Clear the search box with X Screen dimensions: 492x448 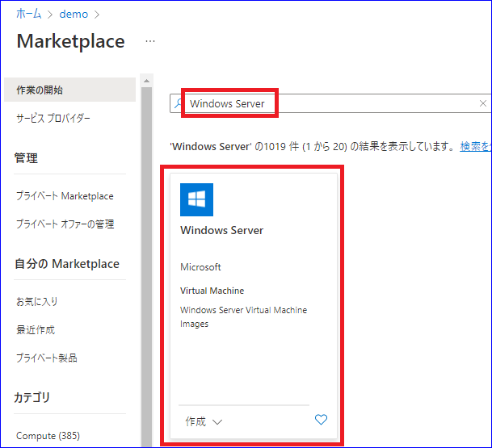(x=483, y=103)
